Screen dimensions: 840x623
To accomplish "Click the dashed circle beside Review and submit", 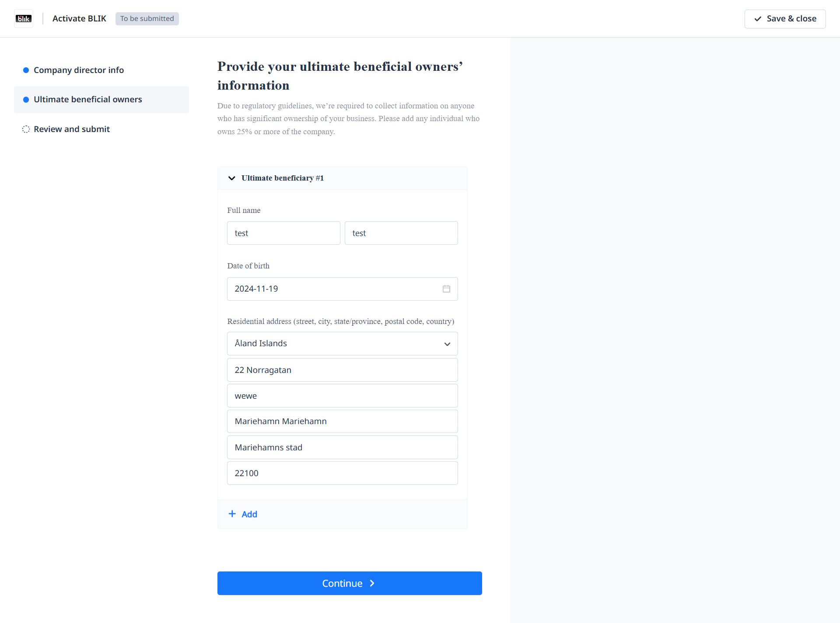I will coord(26,129).
